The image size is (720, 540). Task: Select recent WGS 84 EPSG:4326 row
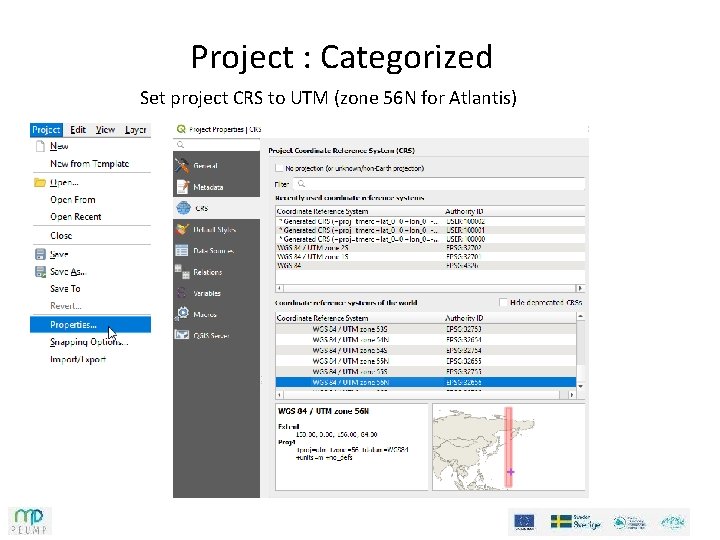[x=430, y=265]
